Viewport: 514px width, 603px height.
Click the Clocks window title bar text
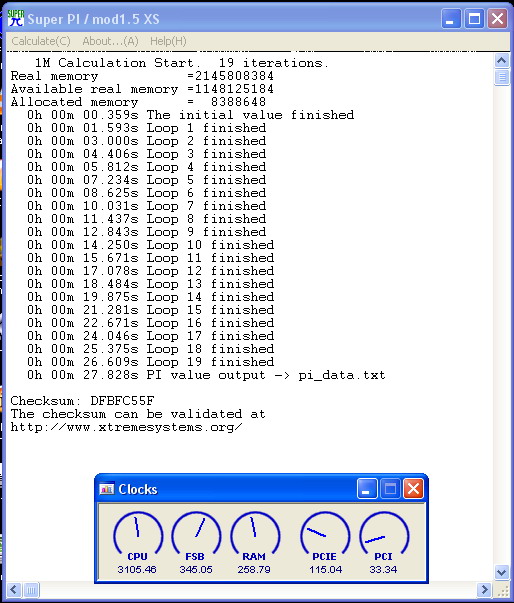click(x=138, y=489)
